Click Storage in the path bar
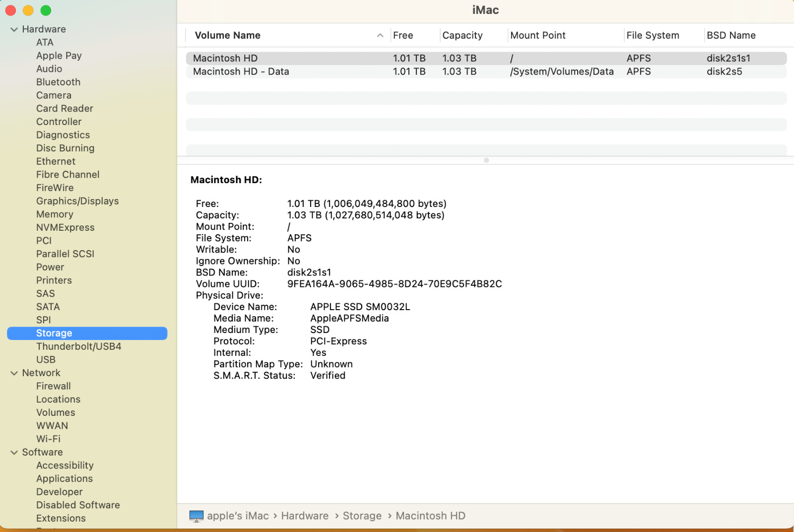Image resolution: width=794 pixels, height=532 pixels. coord(362,516)
